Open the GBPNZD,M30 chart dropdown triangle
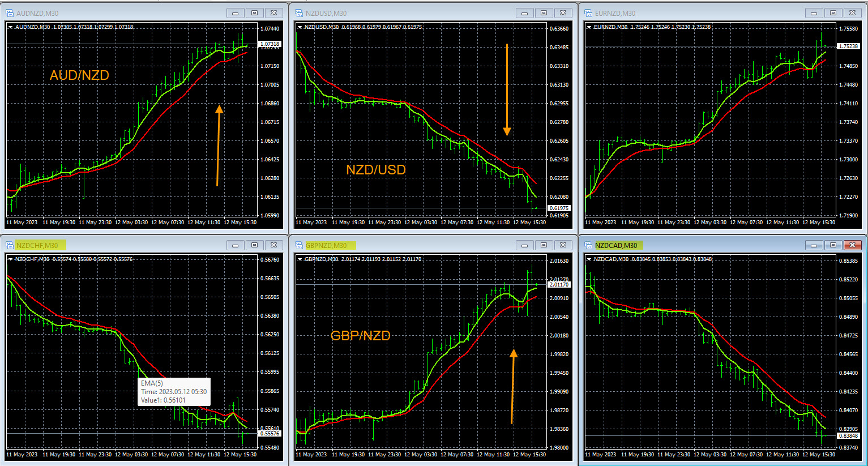Screen dimensions: 868x466 [300, 259]
